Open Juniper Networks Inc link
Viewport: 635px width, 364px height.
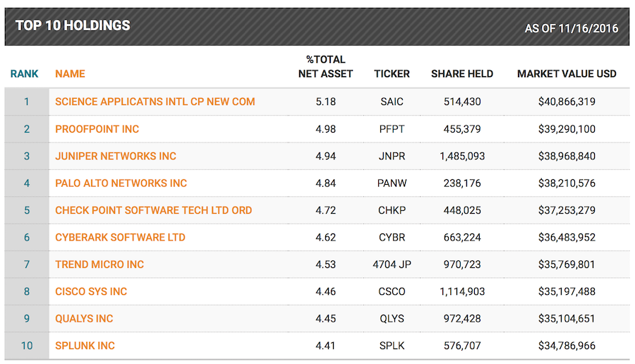pyautogui.click(x=115, y=156)
